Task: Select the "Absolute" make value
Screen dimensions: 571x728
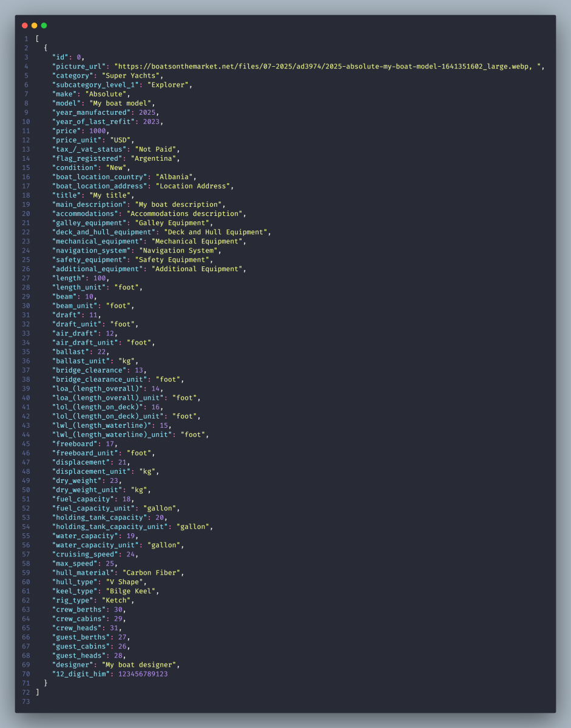Action: [x=106, y=94]
